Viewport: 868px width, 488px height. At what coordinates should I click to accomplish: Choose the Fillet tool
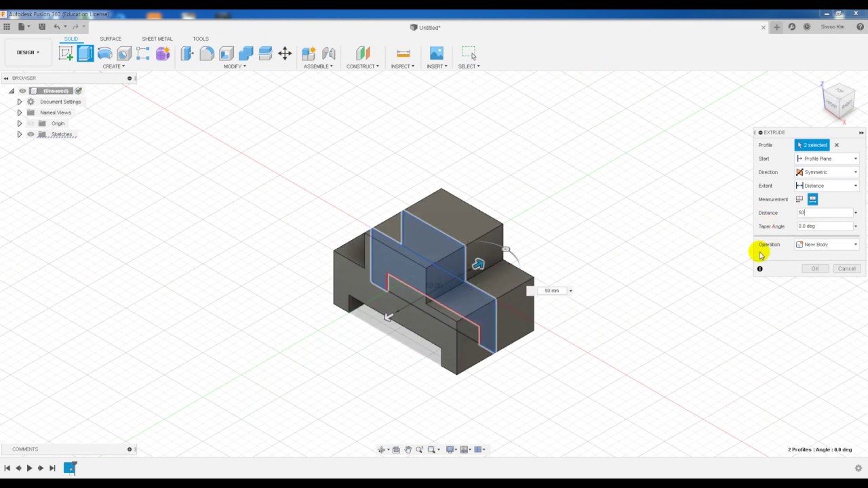tap(207, 54)
